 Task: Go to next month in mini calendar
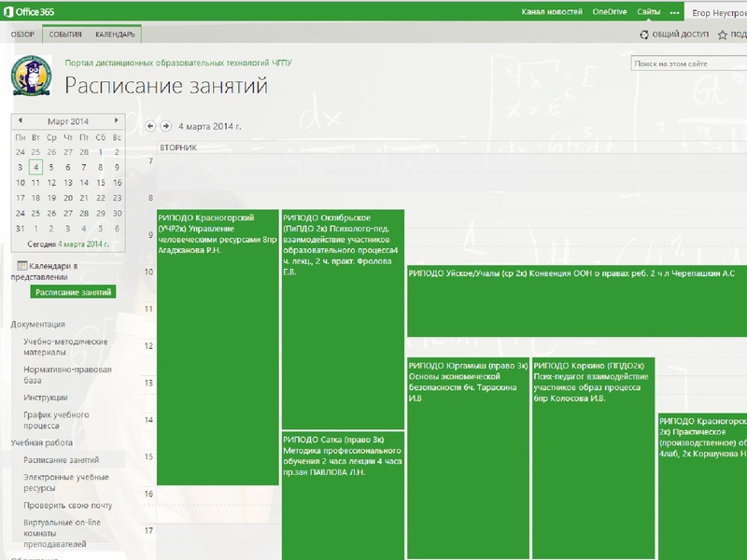(116, 121)
